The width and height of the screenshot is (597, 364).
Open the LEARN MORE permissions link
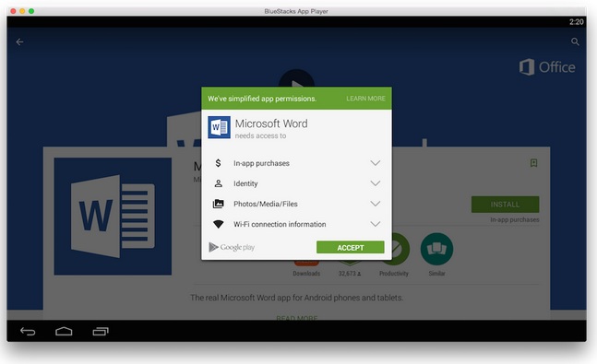tap(365, 99)
